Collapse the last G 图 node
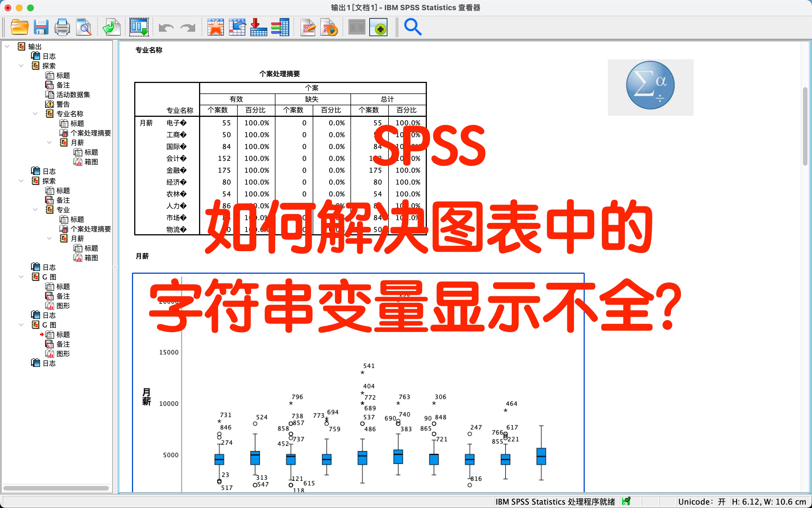Viewport: 812px width, 508px height. tap(21, 325)
